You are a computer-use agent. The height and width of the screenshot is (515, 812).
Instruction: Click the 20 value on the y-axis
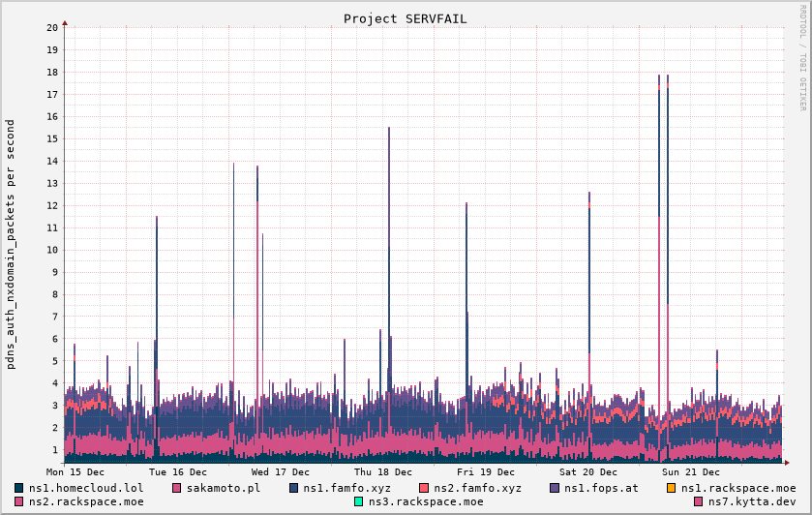[52, 27]
